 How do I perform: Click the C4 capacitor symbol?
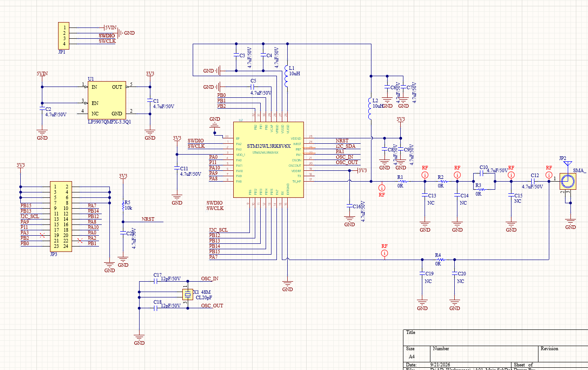[263, 55]
